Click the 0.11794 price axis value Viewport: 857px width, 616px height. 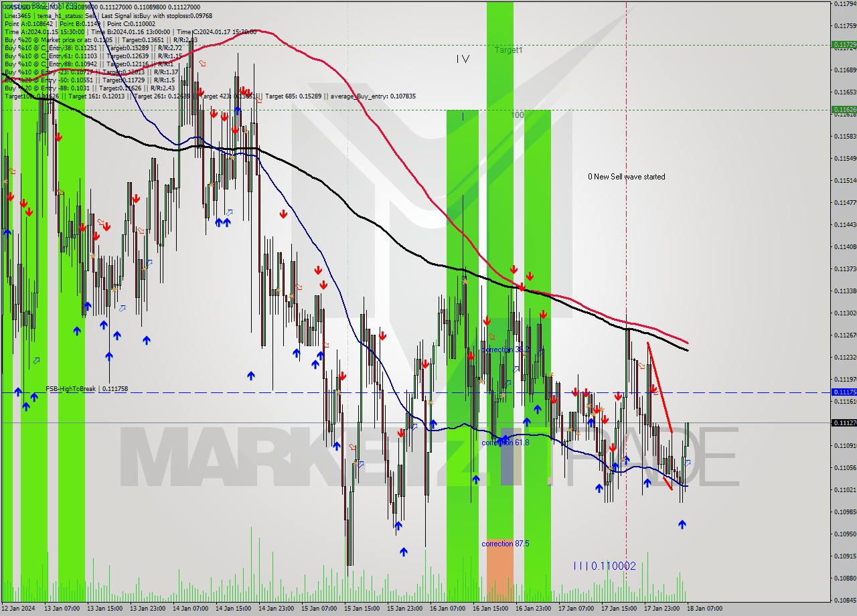pyautogui.click(x=845, y=4)
